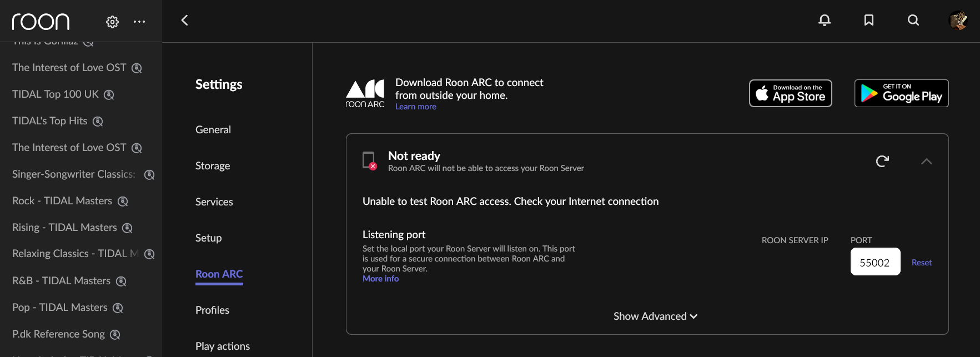Image resolution: width=980 pixels, height=357 pixels.
Task: Click the port number input field
Action: pyautogui.click(x=876, y=262)
